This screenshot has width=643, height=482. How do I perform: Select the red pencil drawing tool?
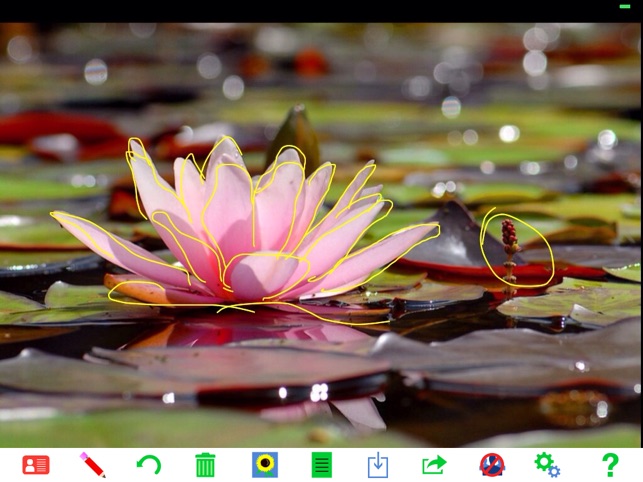tap(93, 465)
